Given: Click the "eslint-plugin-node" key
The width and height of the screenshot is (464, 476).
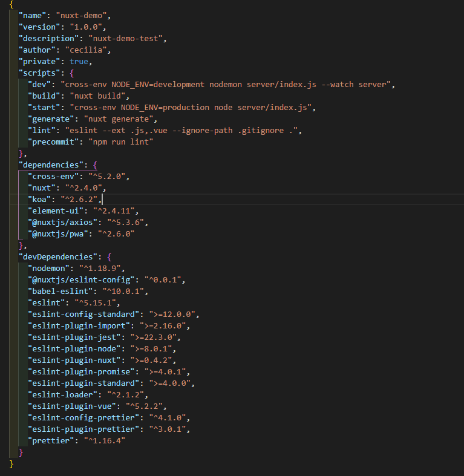Looking at the screenshot, I should tap(74, 349).
